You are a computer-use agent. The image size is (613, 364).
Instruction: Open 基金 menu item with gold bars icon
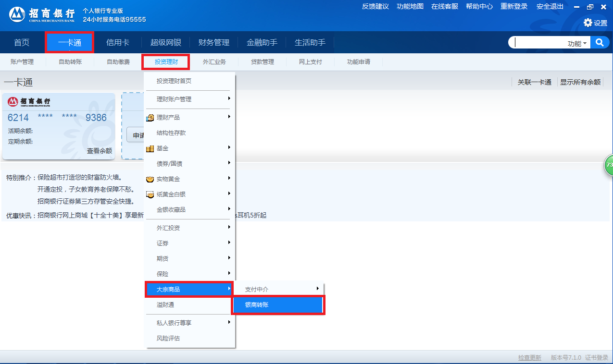[163, 148]
